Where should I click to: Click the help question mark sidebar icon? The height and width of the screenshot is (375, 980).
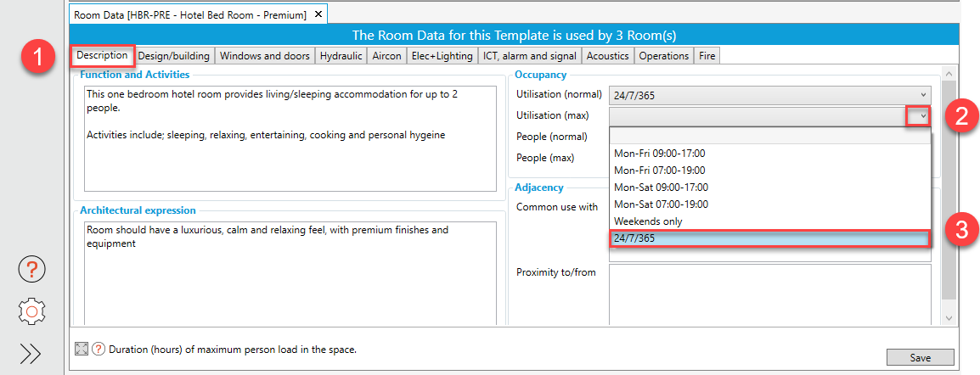coord(31,270)
